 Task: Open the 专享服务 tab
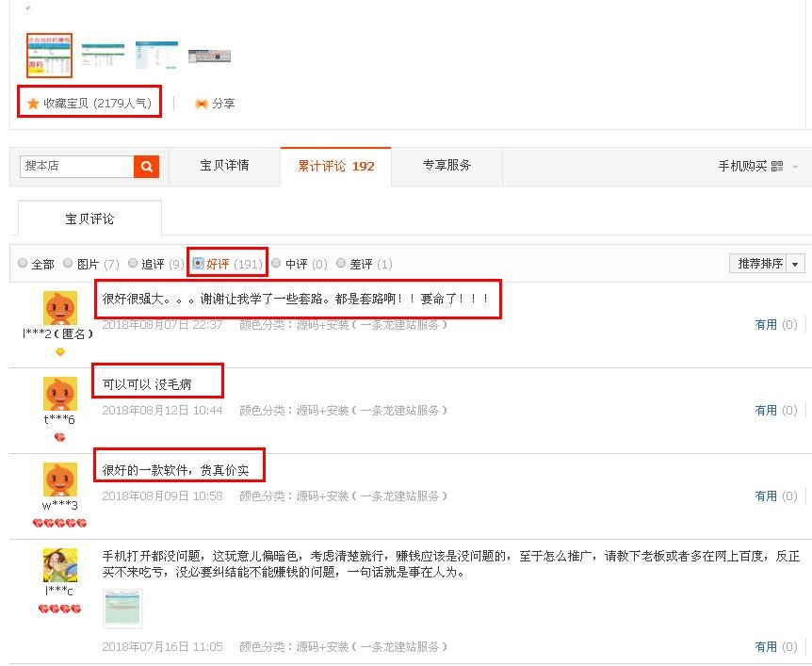pos(447,166)
